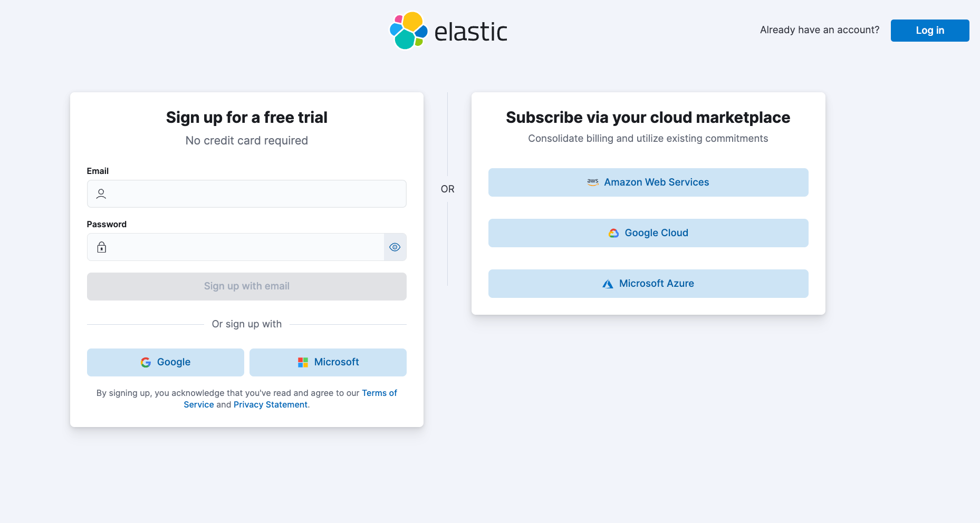Select Microsoft Azure marketplace option
This screenshot has width=980, height=523.
pos(648,284)
